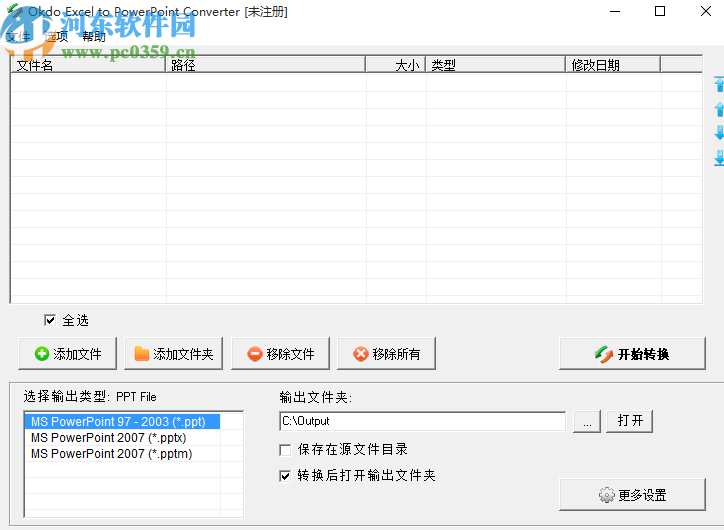Enable 保存在源文件目录 checkbox
This screenshot has width=724, height=530.
(285, 450)
